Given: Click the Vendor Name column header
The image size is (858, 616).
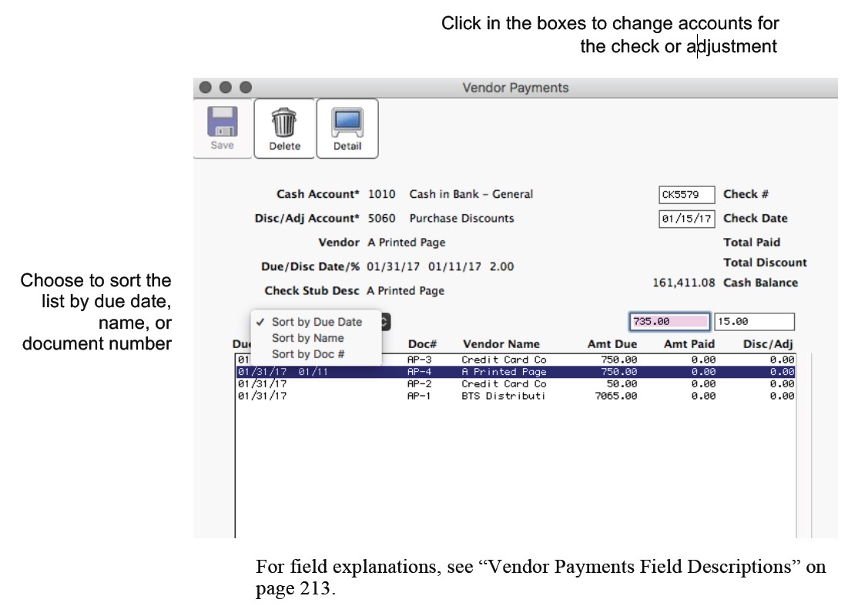Looking at the screenshot, I should pyautogui.click(x=501, y=344).
